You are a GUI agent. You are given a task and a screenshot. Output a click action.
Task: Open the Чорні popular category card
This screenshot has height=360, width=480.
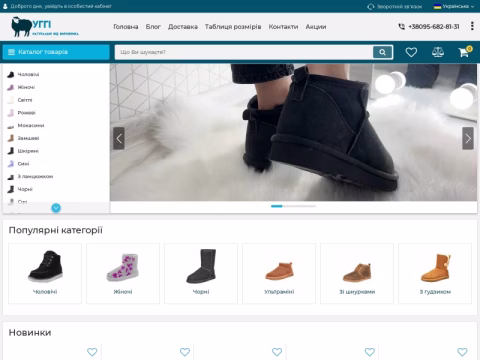(201, 273)
